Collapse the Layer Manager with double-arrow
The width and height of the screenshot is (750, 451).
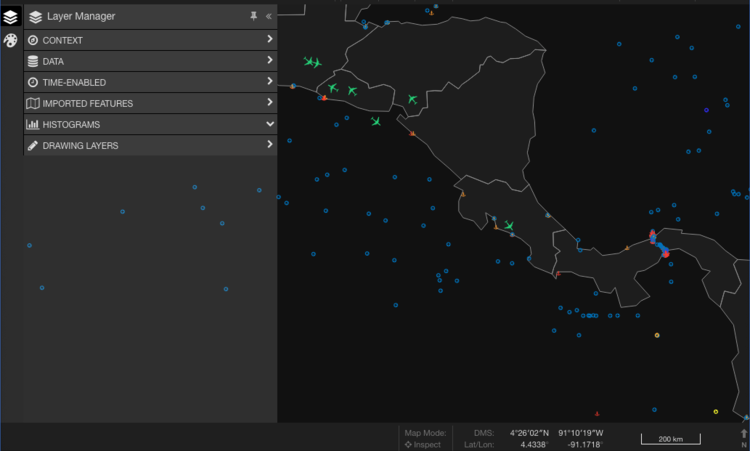click(269, 16)
